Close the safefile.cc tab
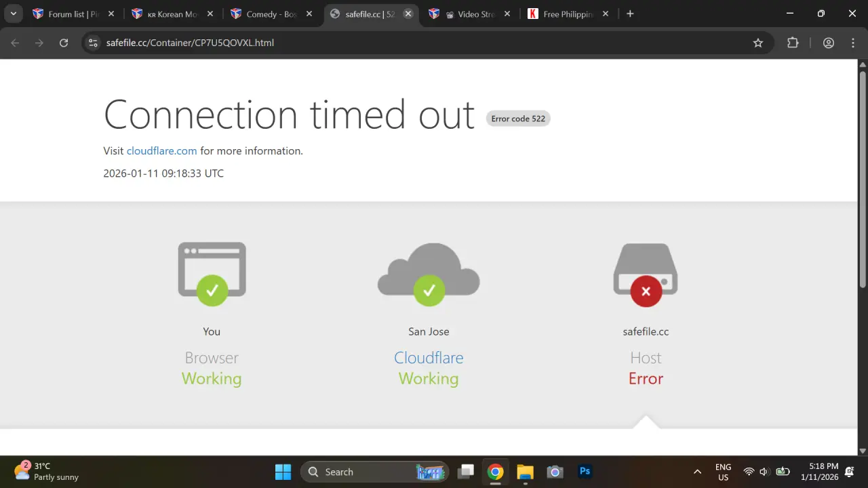Screen dimensions: 868x488 408,14
